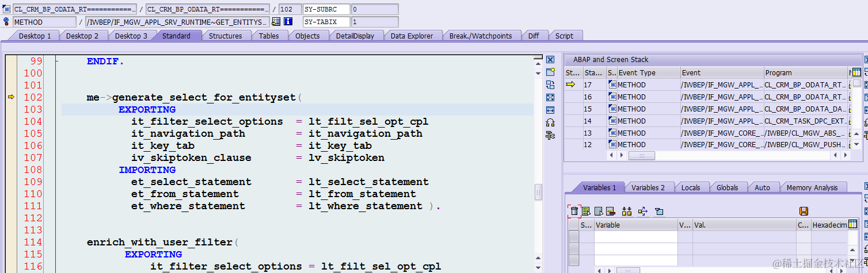Image resolution: width=868 pixels, height=273 pixels.
Task: Click the horizontal expand icon beside the source editor
Action: (x=550, y=110)
